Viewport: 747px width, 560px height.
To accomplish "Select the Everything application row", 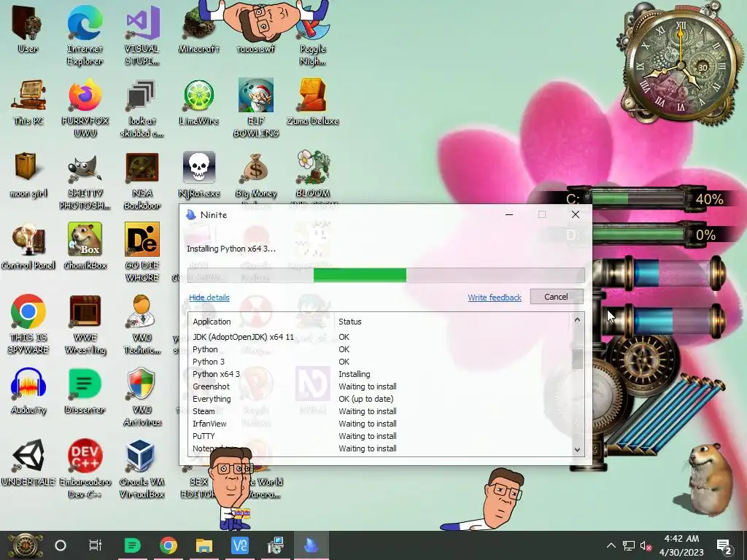I will tap(380, 399).
